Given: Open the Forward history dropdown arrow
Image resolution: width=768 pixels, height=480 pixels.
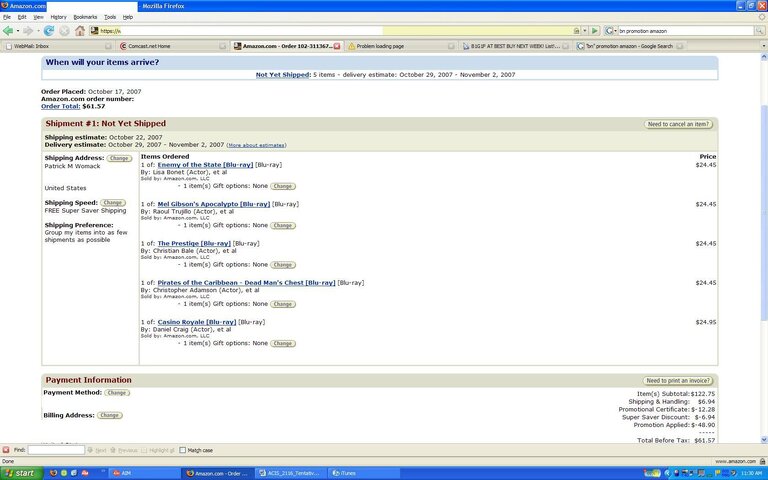Looking at the screenshot, I should [x=38, y=31].
